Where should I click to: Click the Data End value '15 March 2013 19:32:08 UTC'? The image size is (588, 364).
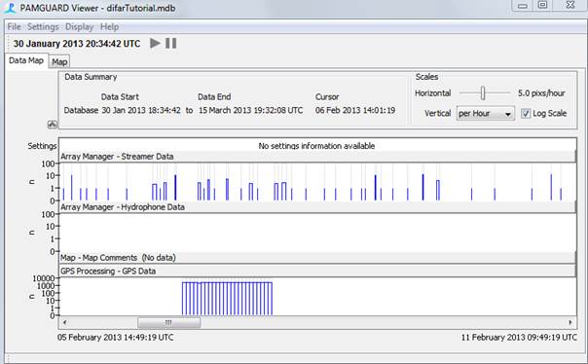pyautogui.click(x=250, y=111)
